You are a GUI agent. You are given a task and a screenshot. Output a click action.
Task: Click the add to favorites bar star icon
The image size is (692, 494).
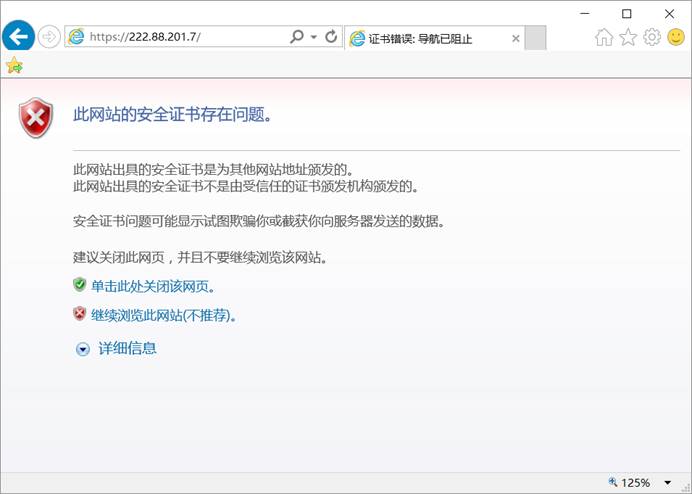(13, 65)
